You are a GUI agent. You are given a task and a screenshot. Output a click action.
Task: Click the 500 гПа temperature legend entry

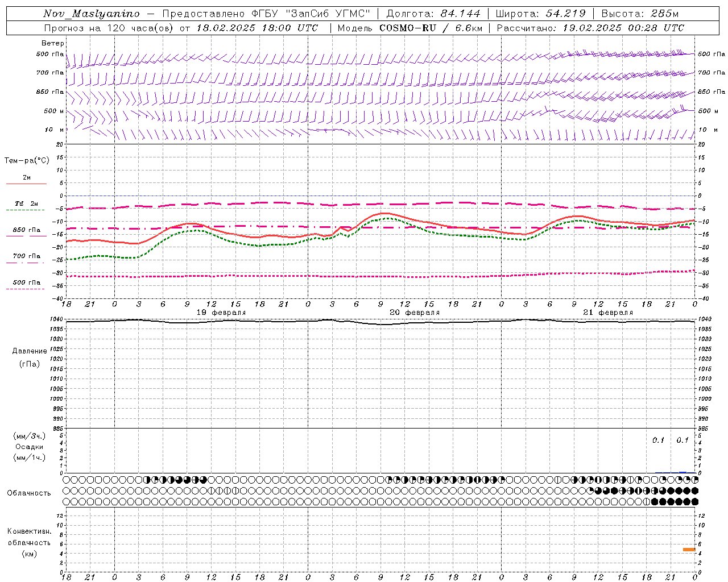[x=27, y=282]
